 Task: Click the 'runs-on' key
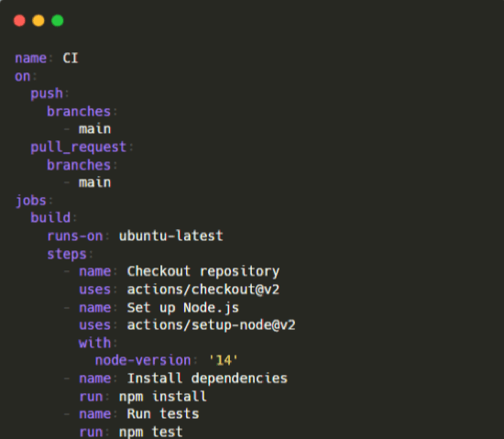click(x=75, y=236)
